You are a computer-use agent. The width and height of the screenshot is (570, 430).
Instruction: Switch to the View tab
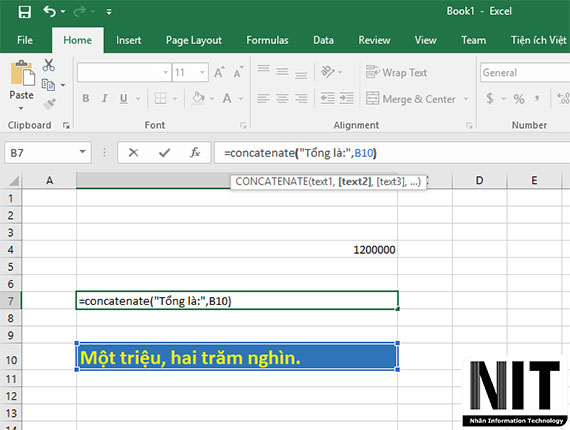(x=425, y=40)
